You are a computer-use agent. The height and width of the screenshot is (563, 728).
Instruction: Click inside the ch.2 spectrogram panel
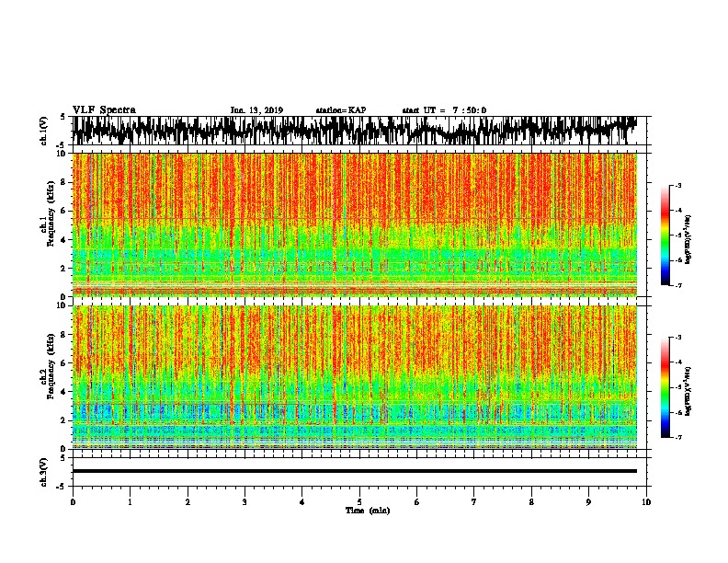[354, 377]
